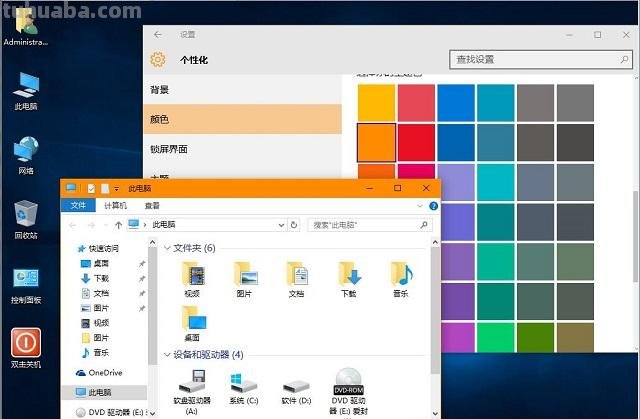
Task: Go back using Settings window arrow
Action: click(158, 35)
